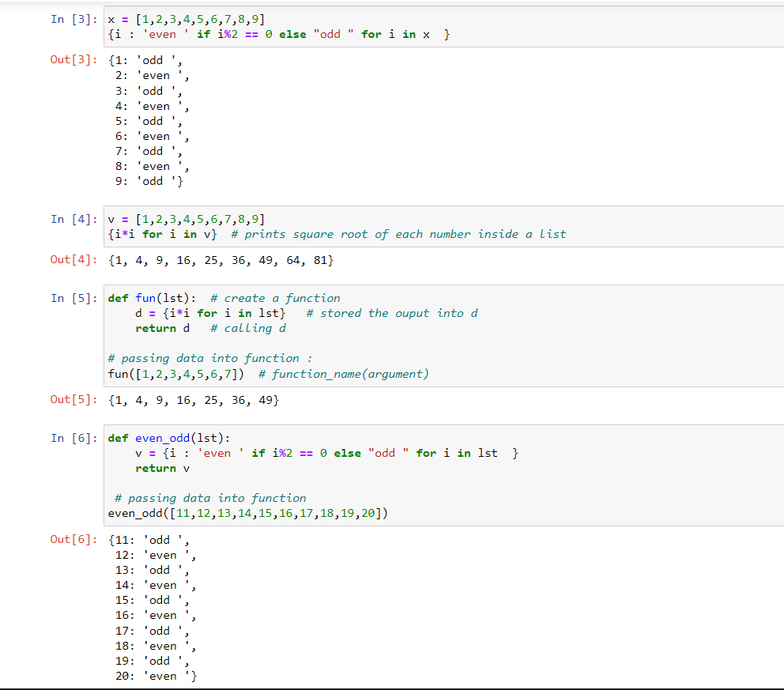Click the comment '# calling d'
The height and width of the screenshot is (690, 784).
[x=248, y=329]
